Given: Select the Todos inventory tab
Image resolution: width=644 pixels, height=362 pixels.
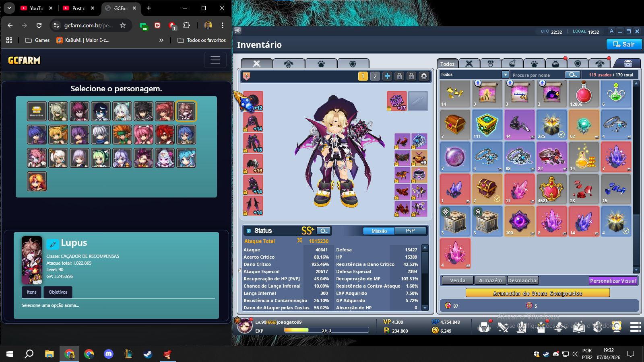Looking at the screenshot, I should coord(447,64).
